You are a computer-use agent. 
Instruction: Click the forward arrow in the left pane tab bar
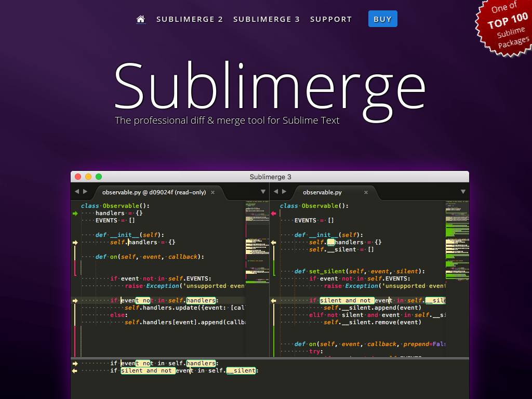tap(85, 192)
